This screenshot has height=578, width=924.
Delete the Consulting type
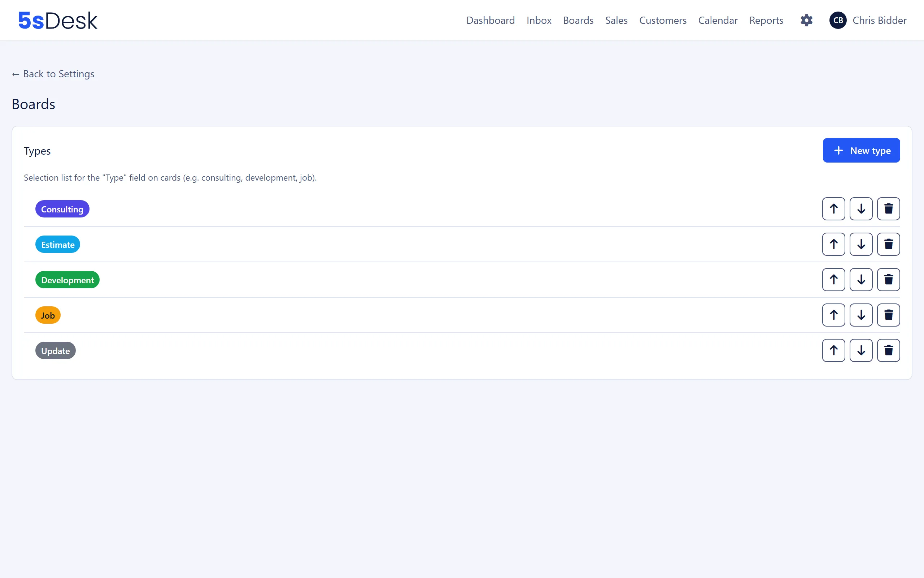coord(889,209)
